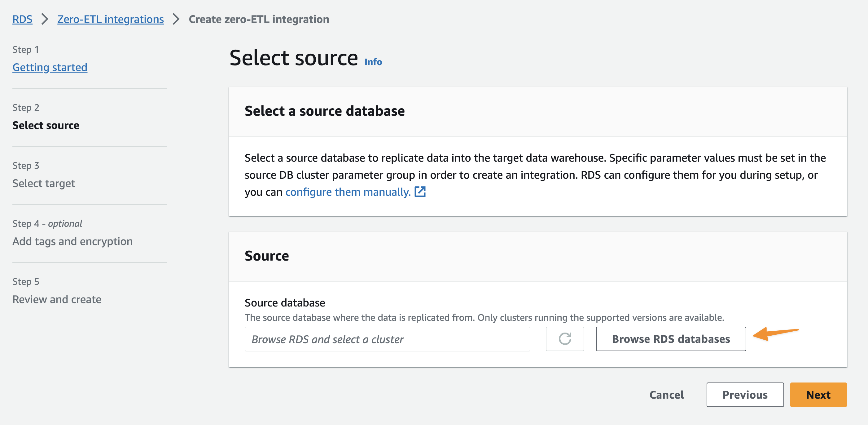
Task: Click the Source section heading
Action: pyautogui.click(x=266, y=256)
